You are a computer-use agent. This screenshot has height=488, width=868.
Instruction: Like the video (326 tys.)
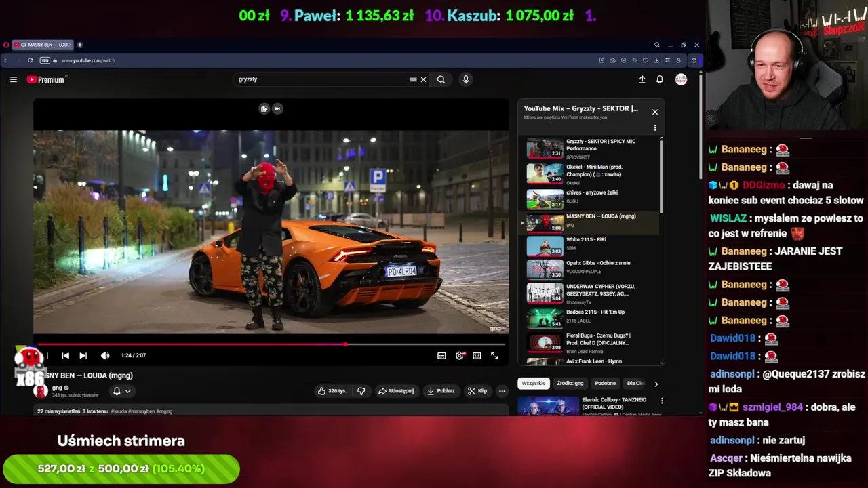[332, 391]
